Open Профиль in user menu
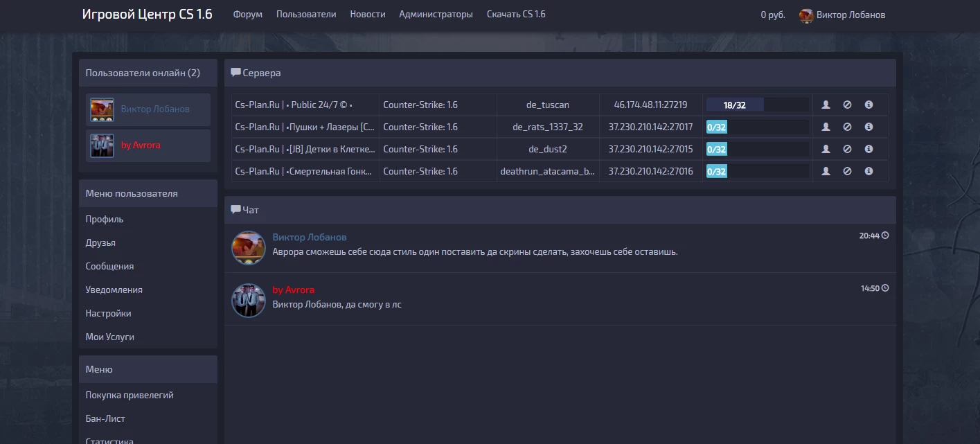The image size is (980, 444). [105, 220]
